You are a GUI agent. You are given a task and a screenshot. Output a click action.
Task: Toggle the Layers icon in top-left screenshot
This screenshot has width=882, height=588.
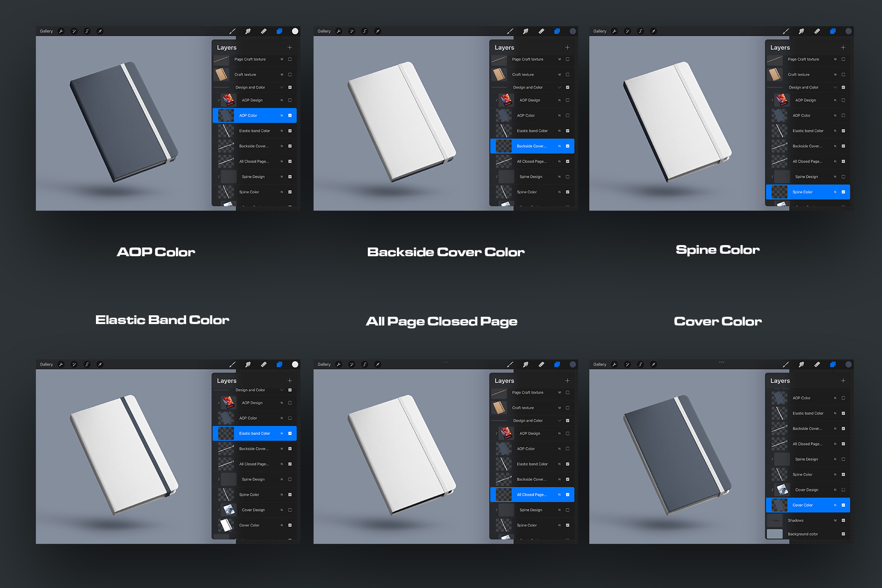tap(279, 31)
